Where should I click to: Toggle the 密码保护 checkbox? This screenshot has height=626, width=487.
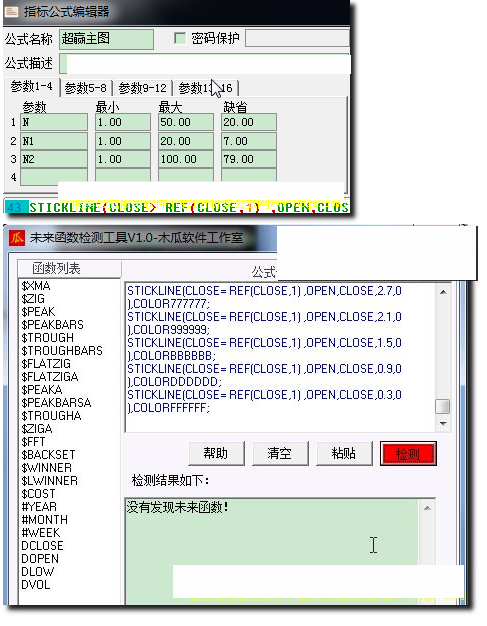tap(180, 38)
